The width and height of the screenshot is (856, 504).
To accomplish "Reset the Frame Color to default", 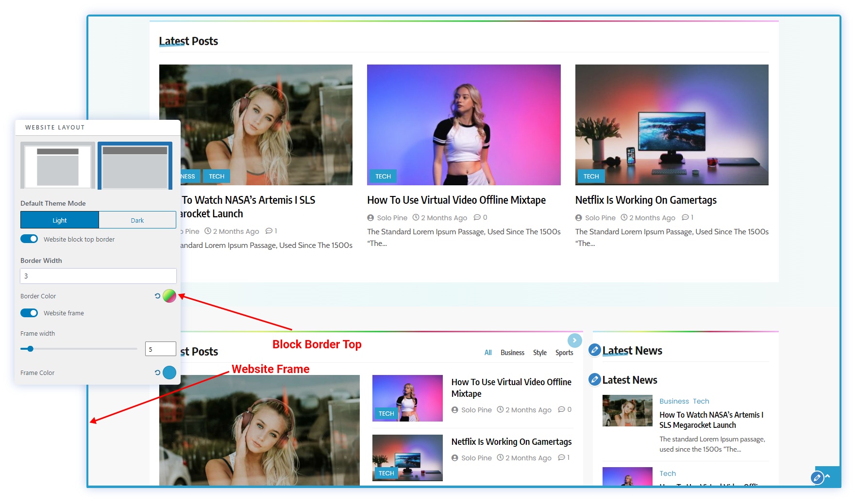I will click(157, 373).
